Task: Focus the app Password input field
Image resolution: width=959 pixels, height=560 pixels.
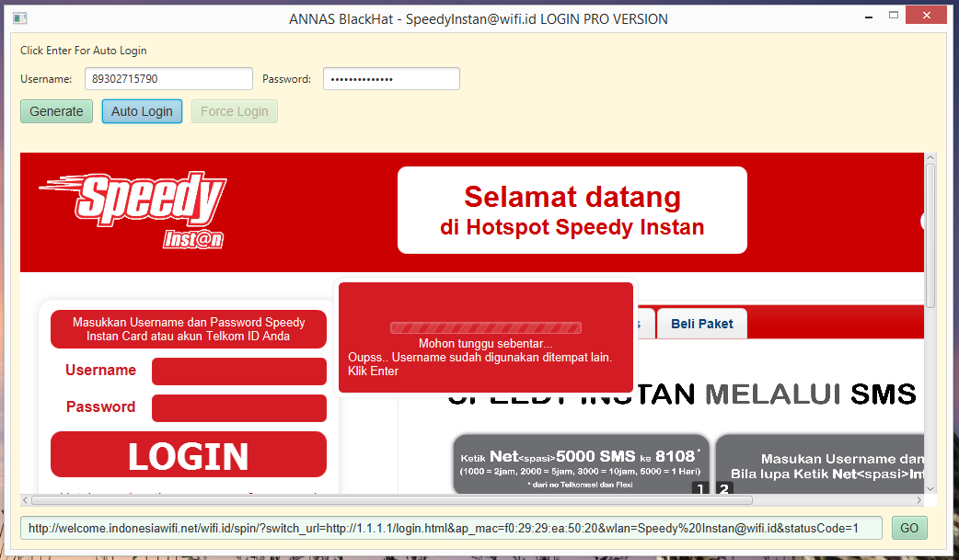Action: (391, 79)
